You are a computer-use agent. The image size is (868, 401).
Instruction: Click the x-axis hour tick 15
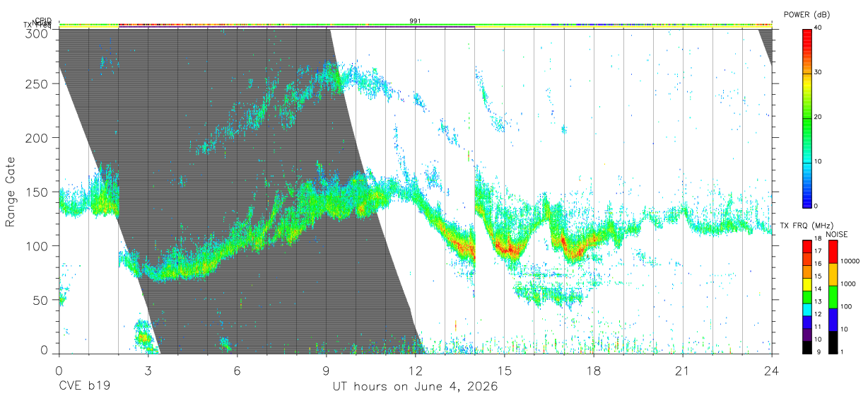(x=504, y=370)
